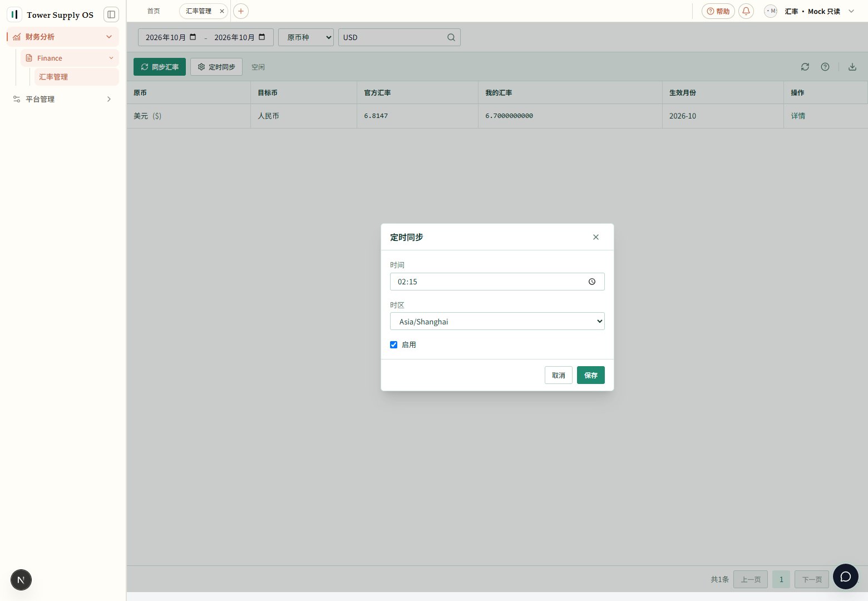Add a new tab with plus icon
The width and height of the screenshot is (868, 601).
[x=241, y=11]
